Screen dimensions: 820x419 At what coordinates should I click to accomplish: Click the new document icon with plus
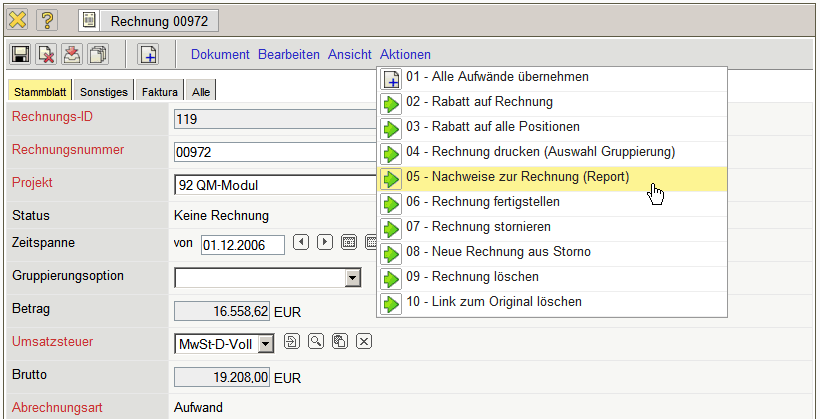(147, 54)
